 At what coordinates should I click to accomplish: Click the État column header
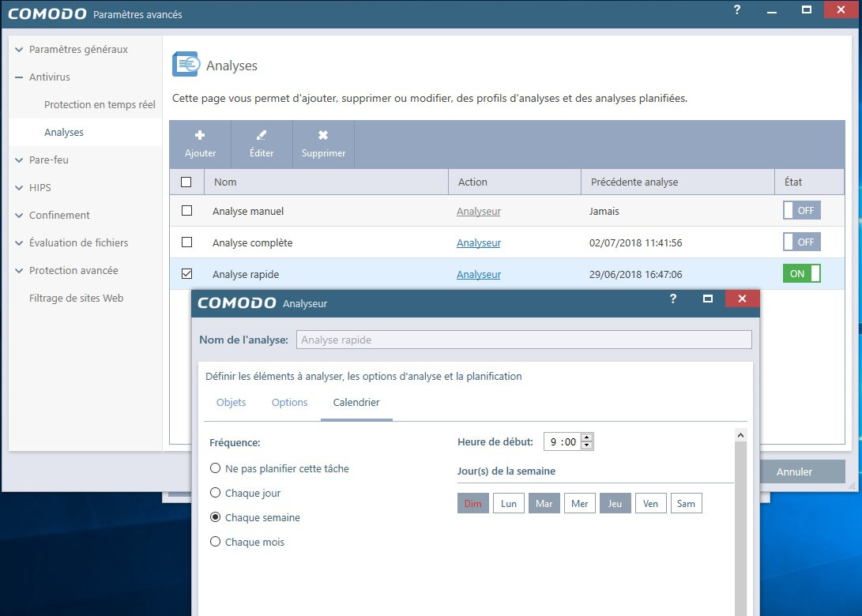(809, 182)
